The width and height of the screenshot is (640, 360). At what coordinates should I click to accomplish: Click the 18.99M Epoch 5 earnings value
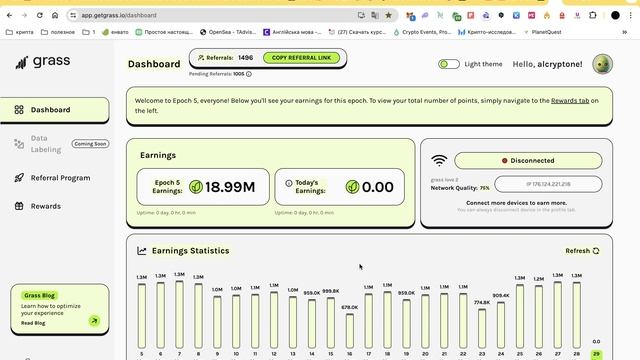(230, 187)
